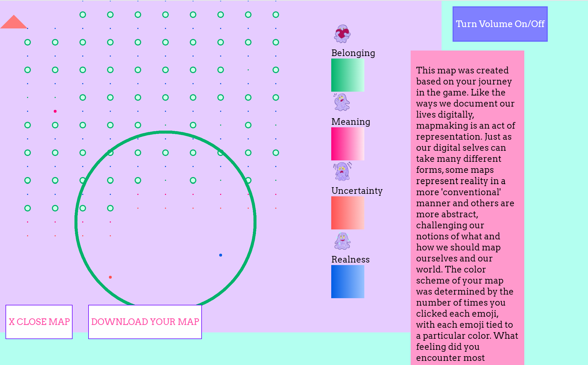Click the thinking ghost Meaning emoji
Image resolution: width=588 pixels, height=365 pixels.
point(342,102)
